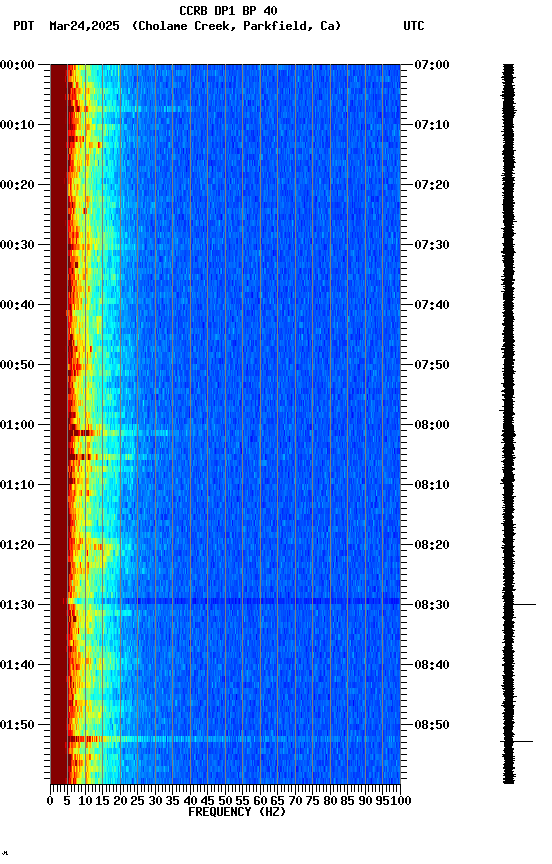This screenshot has width=552, height=864.
Task: Click the 'PDT' timezone label
Action: point(24,26)
